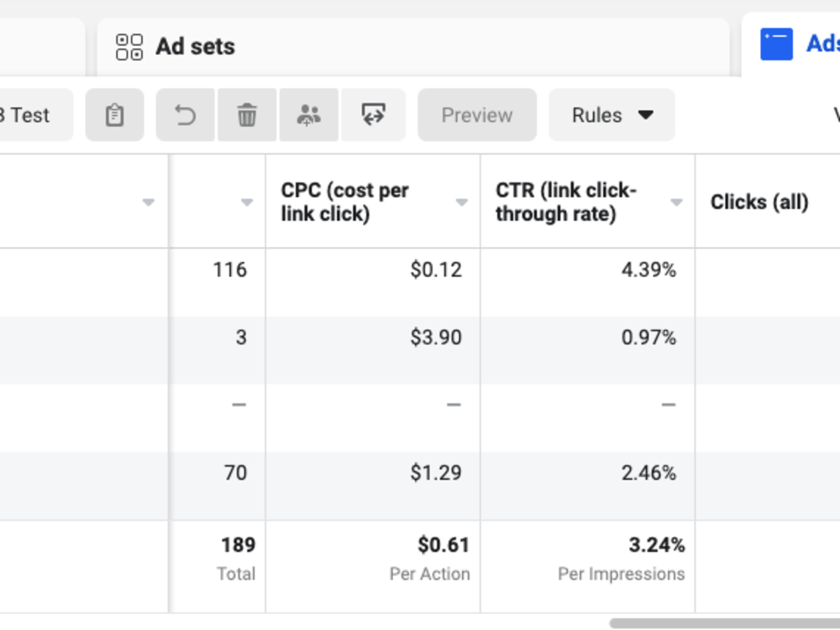The image size is (840, 630).
Task: Click the Duplicate clipboard icon
Action: pos(115,115)
